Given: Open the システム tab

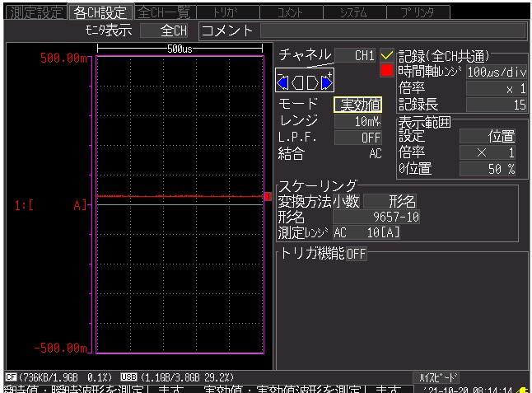Looking at the screenshot, I should point(355,12).
